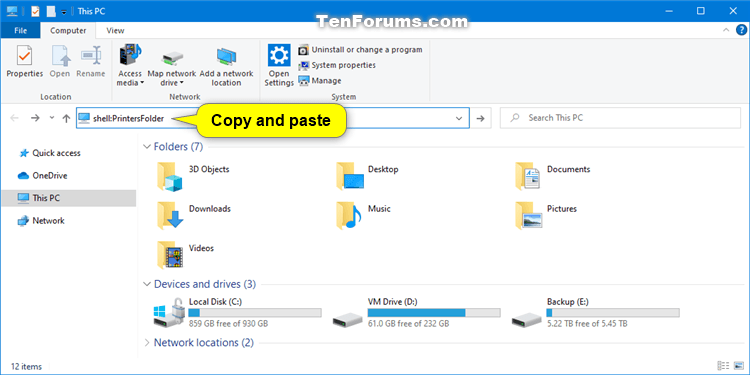
Task: Open the File menu tab
Action: pos(21,31)
